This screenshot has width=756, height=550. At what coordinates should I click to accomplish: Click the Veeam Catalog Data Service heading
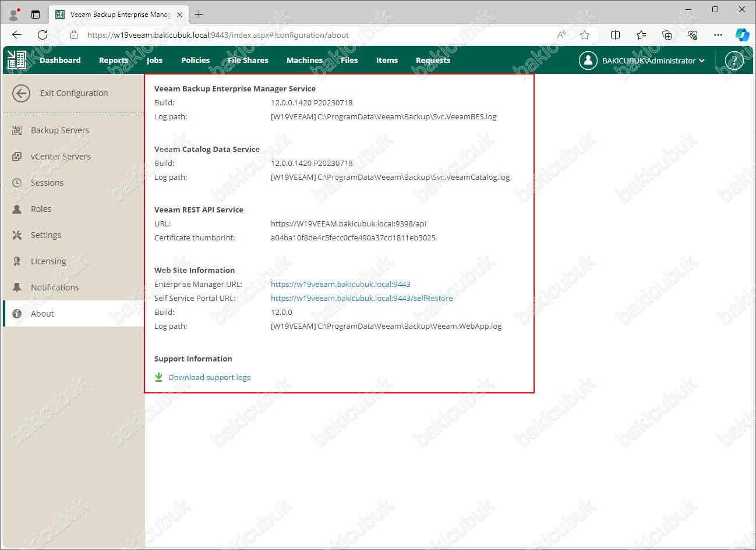click(207, 149)
